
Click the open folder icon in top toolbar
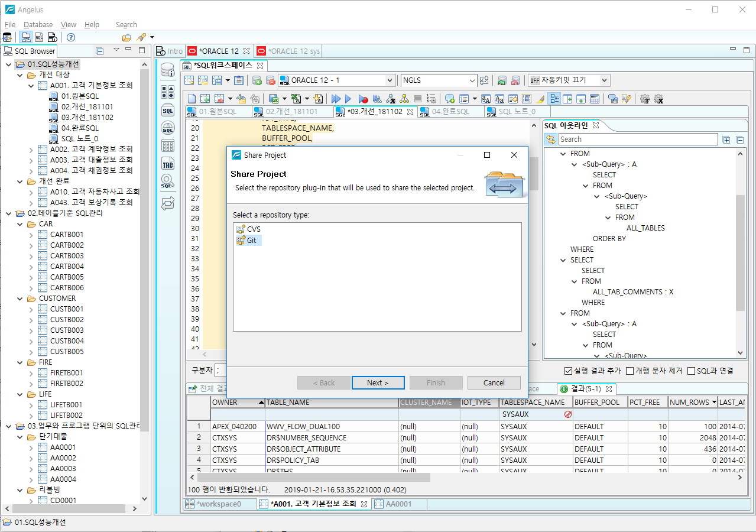pyautogui.click(x=126, y=37)
